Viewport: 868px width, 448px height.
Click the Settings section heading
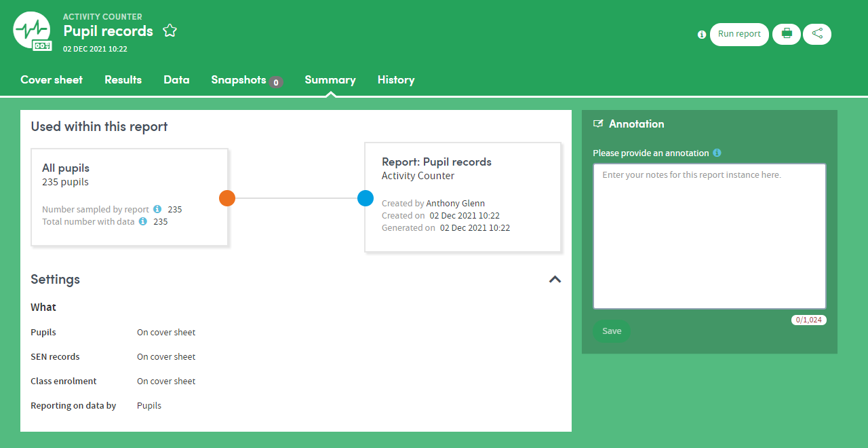pyautogui.click(x=55, y=279)
